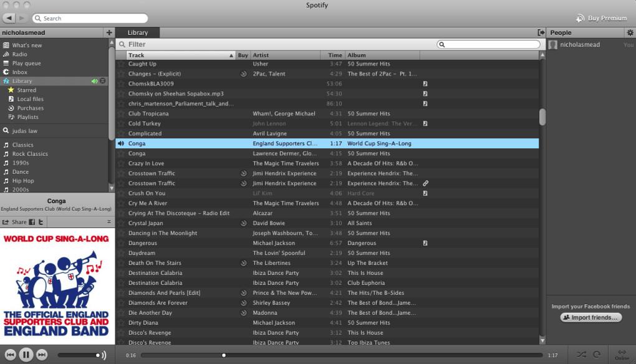Click Buy icon for Changes - (Explicit)
This screenshot has width=636, height=364.
pos(243,74)
